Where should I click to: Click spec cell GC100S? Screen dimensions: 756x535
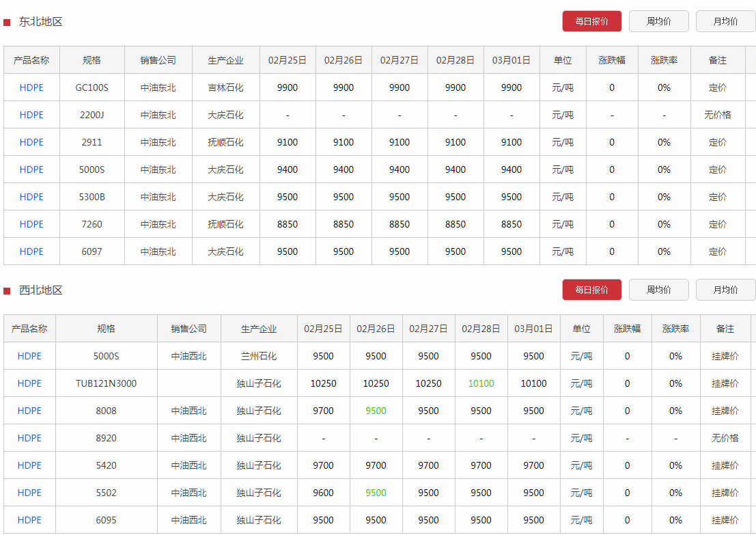pos(92,87)
